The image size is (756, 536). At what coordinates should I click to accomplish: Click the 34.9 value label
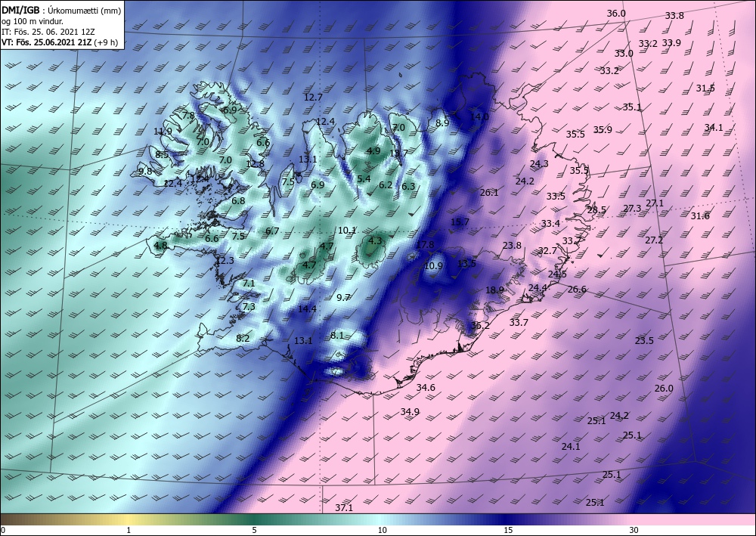coord(409,412)
